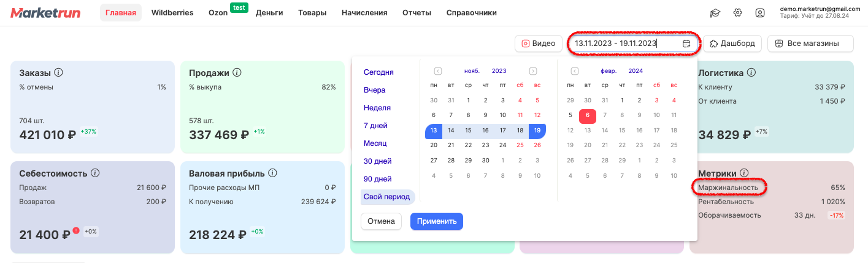Go to previous month in November calendar

[438, 71]
